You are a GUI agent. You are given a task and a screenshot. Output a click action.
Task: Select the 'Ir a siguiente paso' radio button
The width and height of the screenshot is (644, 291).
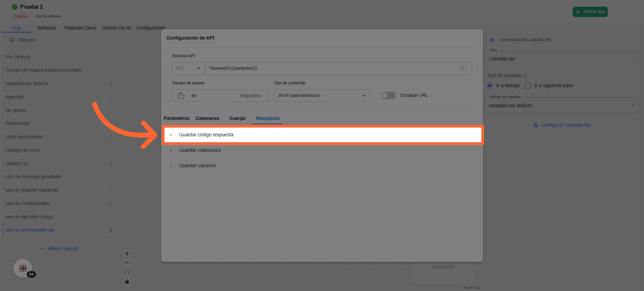point(528,85)
